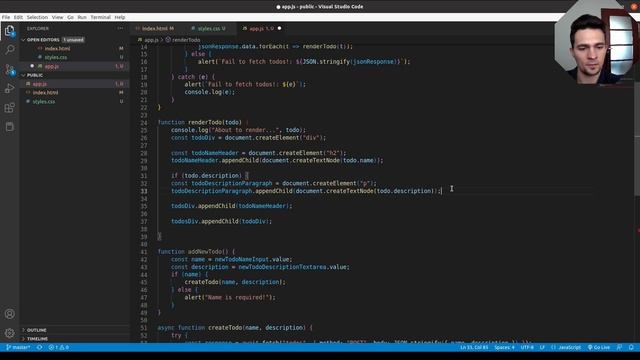Viewport: 640px width, 360px height.
Task: Switch to the index.html editor tab
Action: pos(158,29)
